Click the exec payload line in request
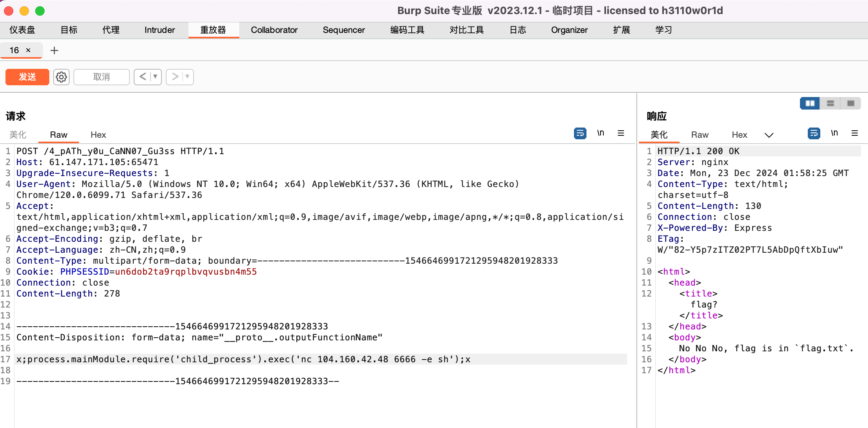This screenshot has height=428, width=868. (243, 359)
